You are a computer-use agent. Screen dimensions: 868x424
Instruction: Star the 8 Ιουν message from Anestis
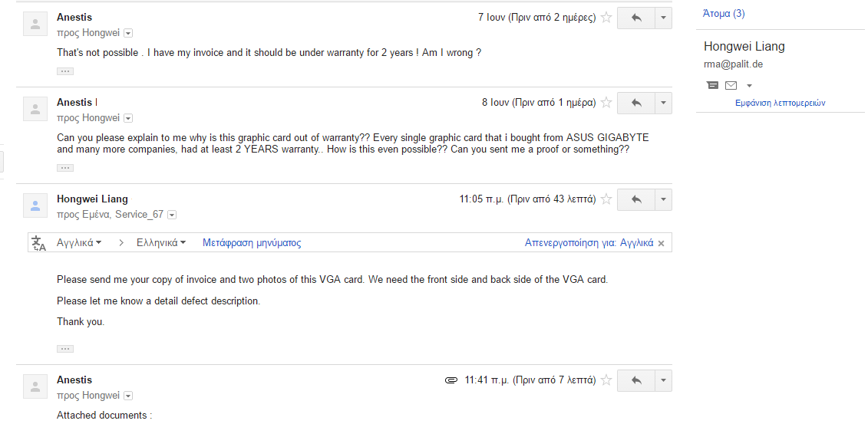coord(607,103)
